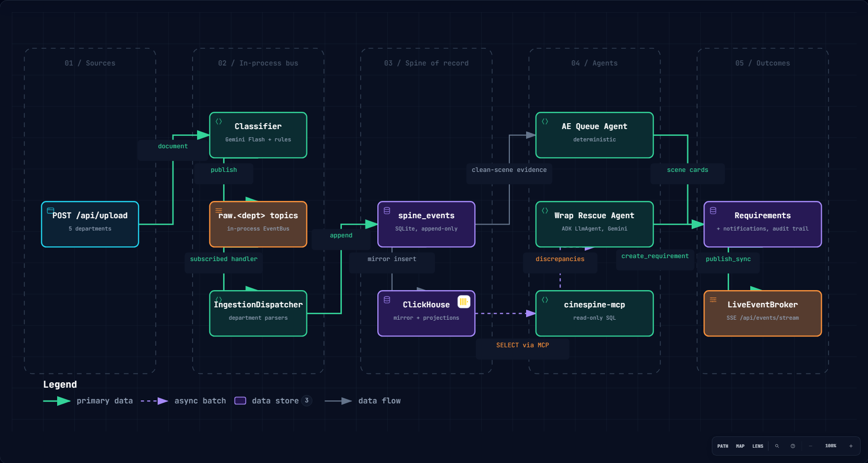Click the search magnifier icon in toolbar
868x463 pixels.
pos(777,446)
